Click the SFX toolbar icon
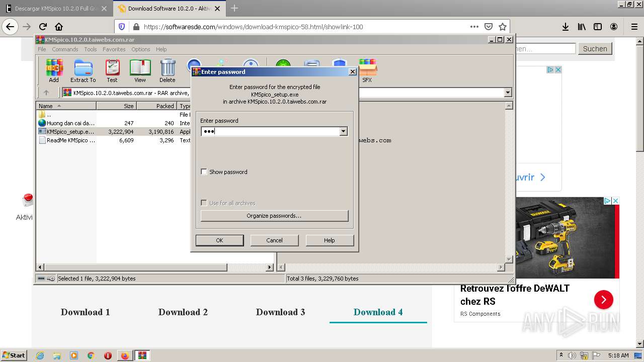Viewport: 644px width, 362px height. 367,70
